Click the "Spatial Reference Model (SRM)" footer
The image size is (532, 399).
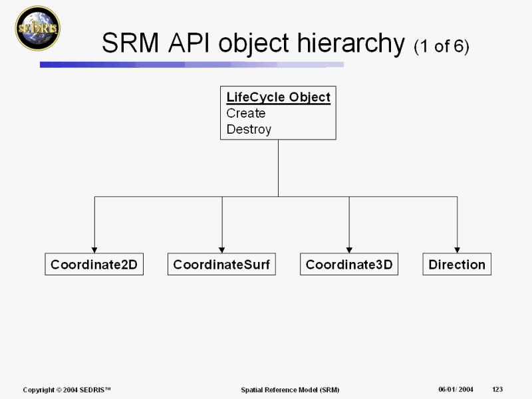click(x=290, y=390)
